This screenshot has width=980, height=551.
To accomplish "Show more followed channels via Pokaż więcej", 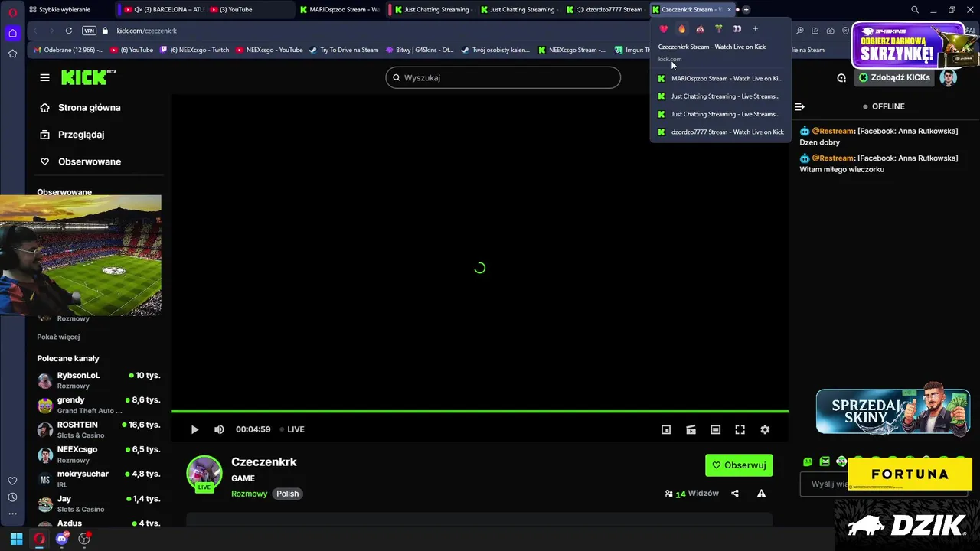I will [x=58, y=337].
